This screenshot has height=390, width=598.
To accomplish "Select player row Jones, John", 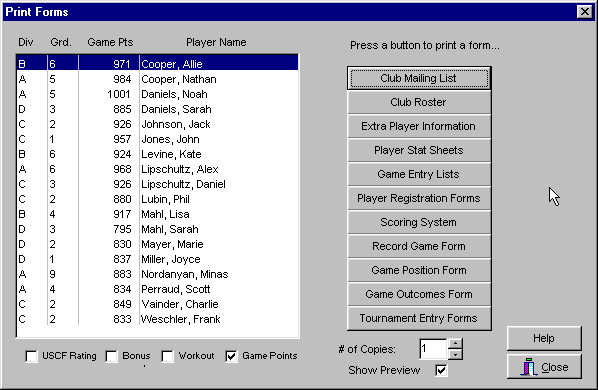I will 157,139.
